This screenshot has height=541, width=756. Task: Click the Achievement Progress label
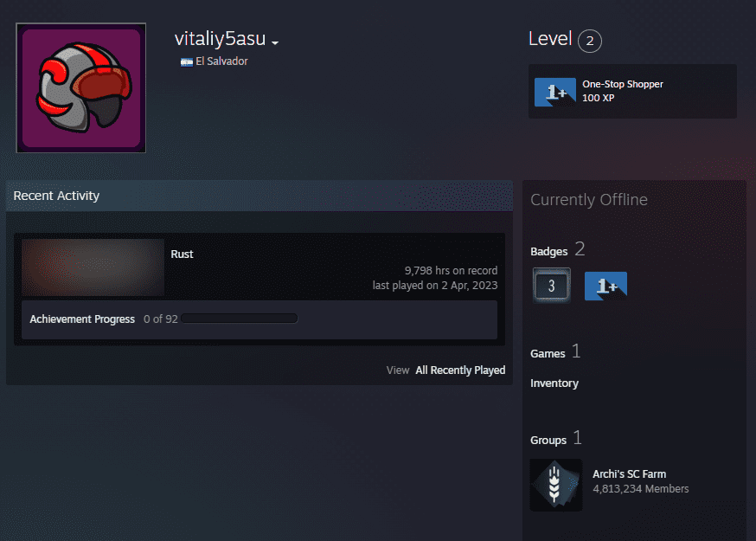click(82, 319)
